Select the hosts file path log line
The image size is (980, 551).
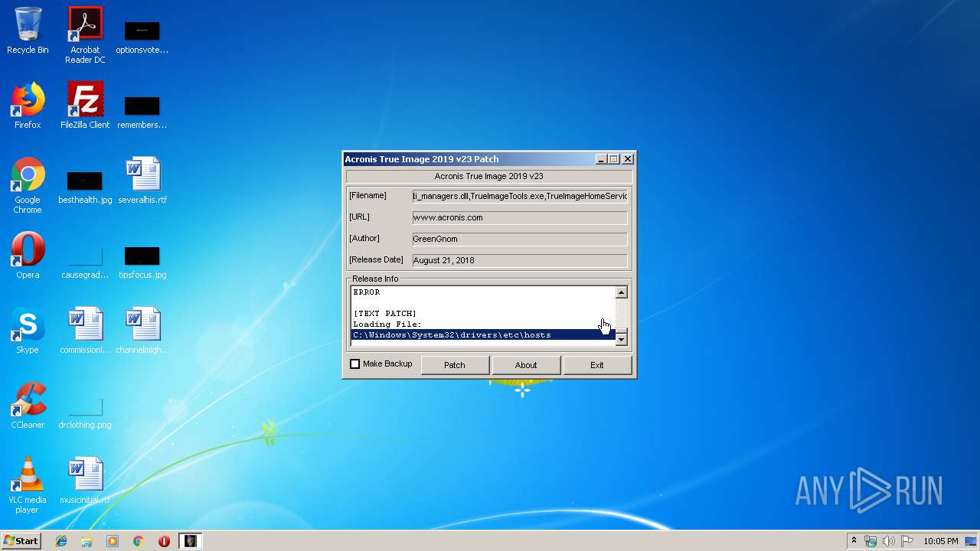pos(482,335)
